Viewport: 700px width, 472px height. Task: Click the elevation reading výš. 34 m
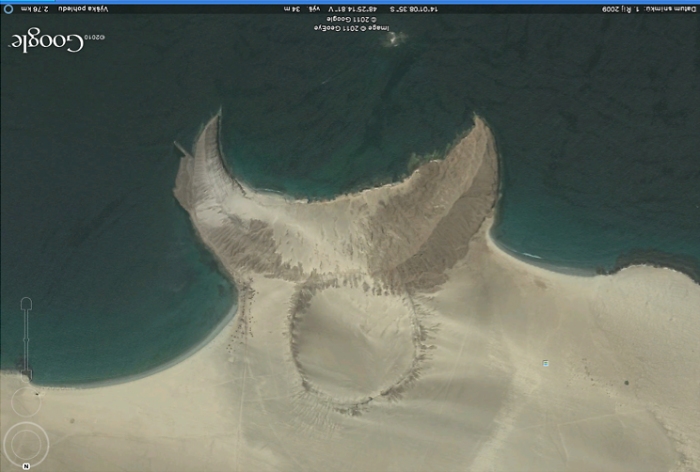[301, 9]
